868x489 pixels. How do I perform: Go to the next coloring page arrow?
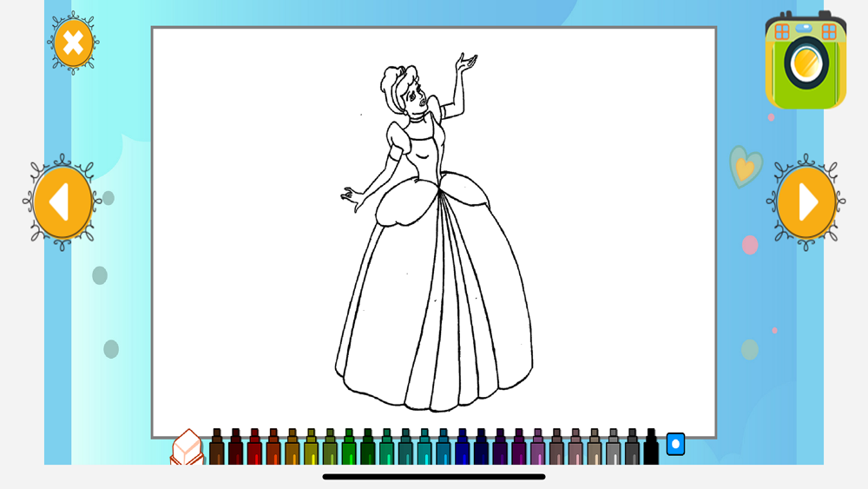(x=806, y=202)
